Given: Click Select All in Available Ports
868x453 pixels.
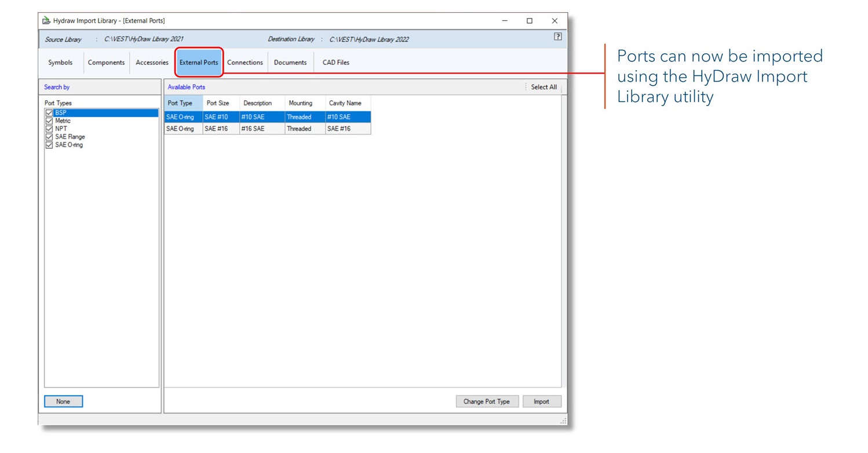Looking at the screenshot, I should [x=544, y=87].
